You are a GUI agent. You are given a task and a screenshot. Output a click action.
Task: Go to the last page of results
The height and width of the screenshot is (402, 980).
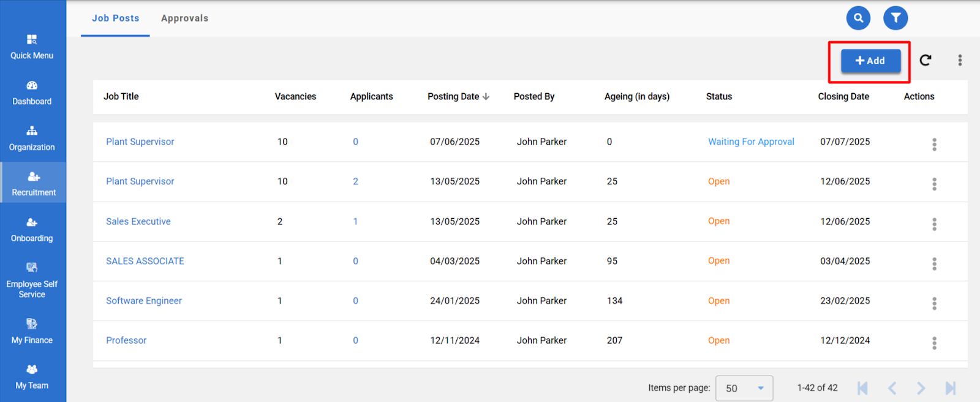[950, 389]
